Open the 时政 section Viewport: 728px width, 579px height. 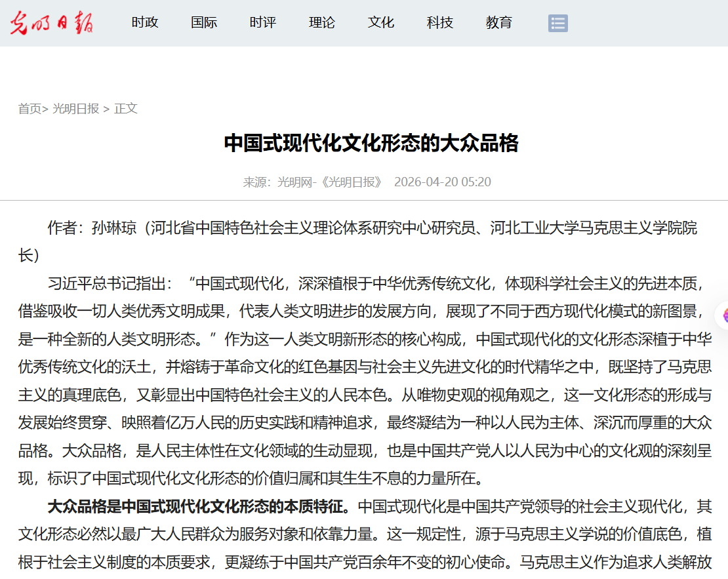(x=145, y=23)
